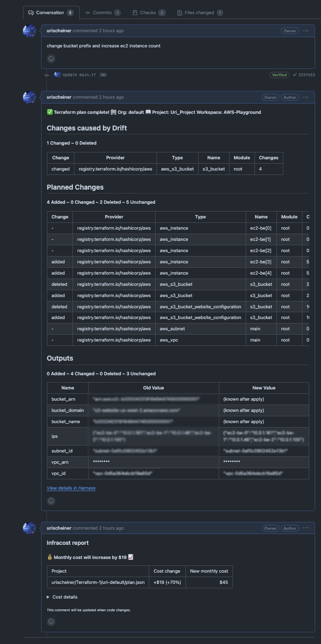Open the options menu on the Infracost comment
The width and height of the screenshot is (321, 644).
point(305,528)
